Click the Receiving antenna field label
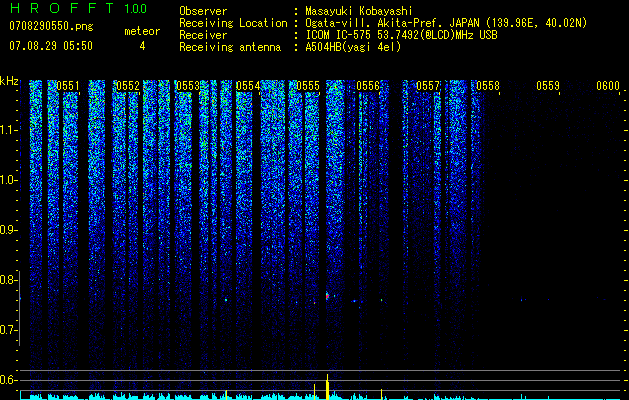629x400 pixels. point(230,47)
